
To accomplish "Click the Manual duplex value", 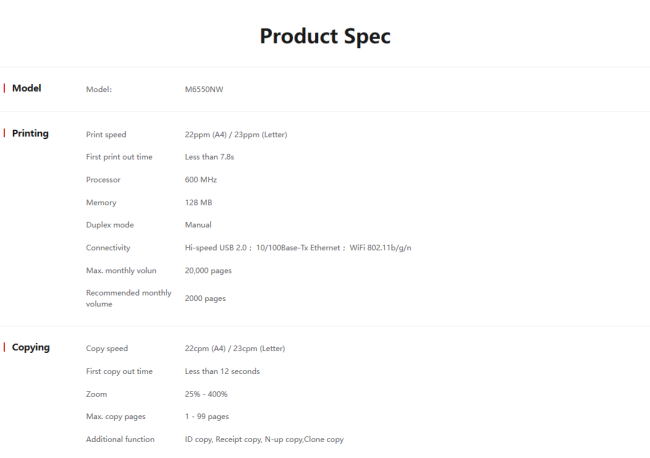I will (x=198, y=225).
